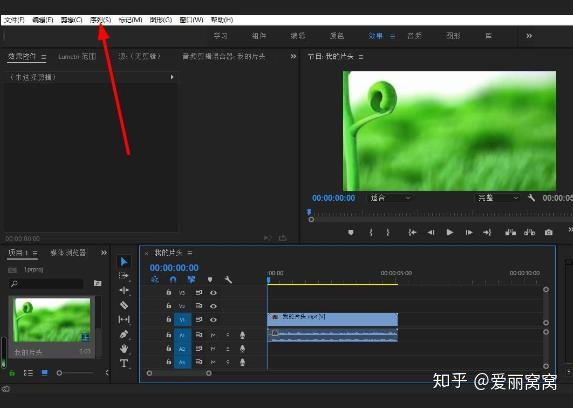Open the 序列(S) menu

pos(100,20)
